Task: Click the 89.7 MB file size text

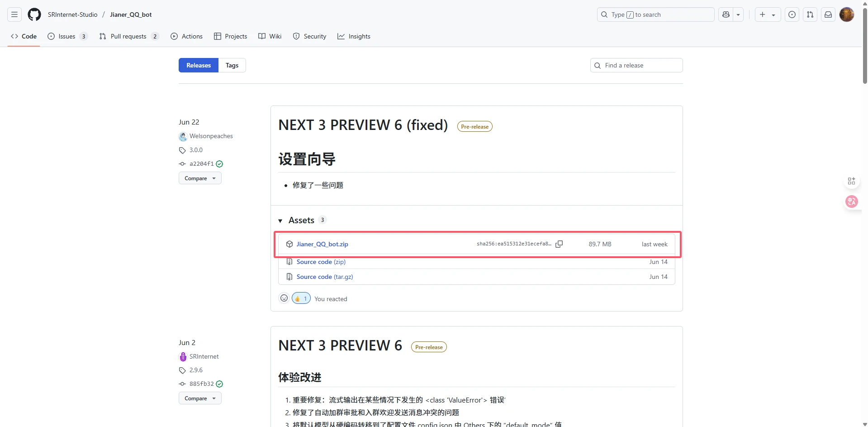Action: point(600,244)
